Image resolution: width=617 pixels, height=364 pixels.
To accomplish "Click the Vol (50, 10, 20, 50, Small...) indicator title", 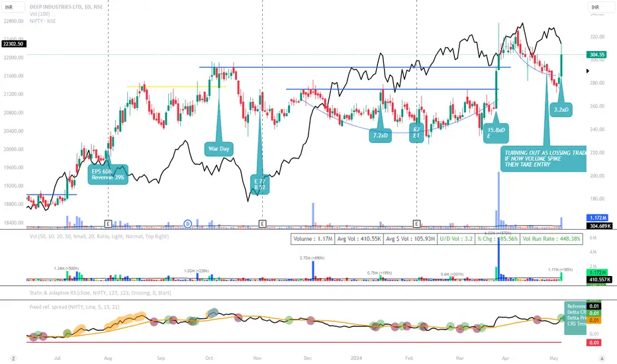I will [x=99, y=236].
